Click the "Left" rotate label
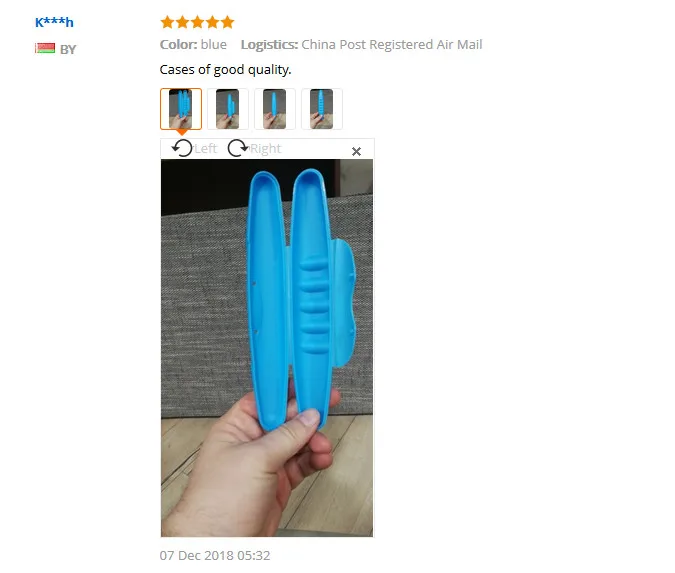The width and height of the screenshot is (675, 573). [x=205, y=149]
